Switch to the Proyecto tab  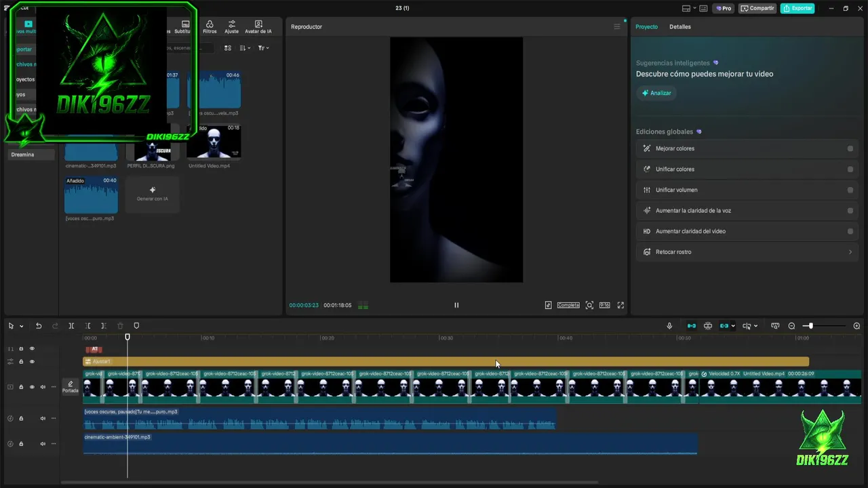point(646,26)
